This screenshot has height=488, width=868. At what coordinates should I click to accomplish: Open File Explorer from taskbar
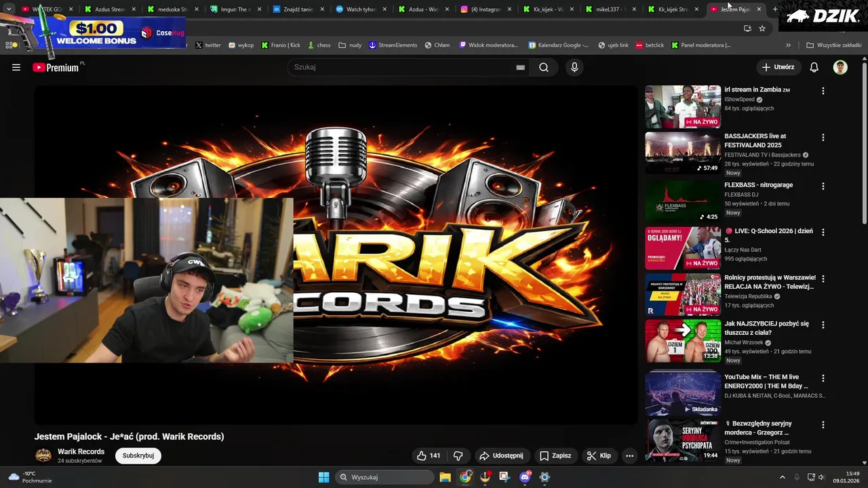tap(445, 477)
